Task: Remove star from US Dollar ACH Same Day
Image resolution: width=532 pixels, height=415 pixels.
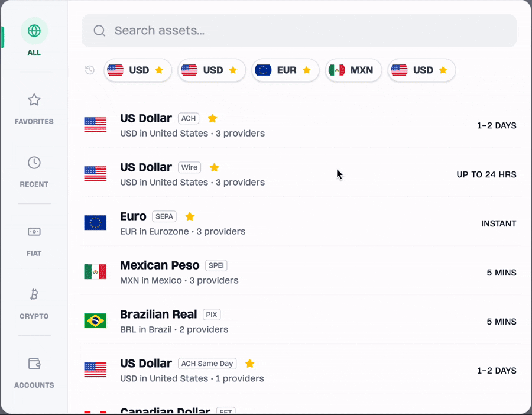Action: coord(250,364)
